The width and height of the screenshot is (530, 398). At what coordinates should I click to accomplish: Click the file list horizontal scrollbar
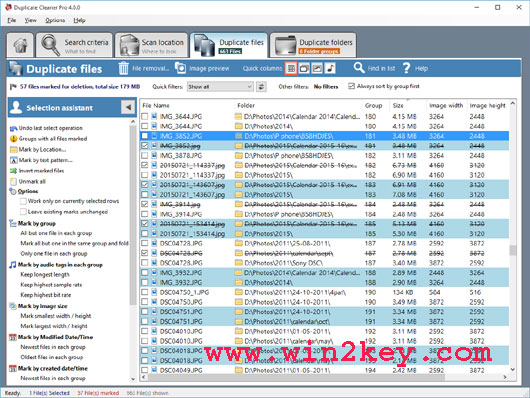[296, 377]
